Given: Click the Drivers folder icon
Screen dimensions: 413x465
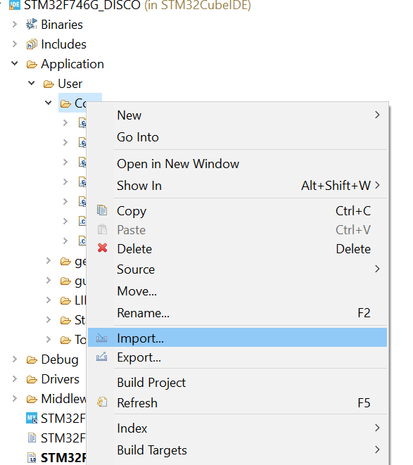Looking at the screenshot, I should (32, 379).
